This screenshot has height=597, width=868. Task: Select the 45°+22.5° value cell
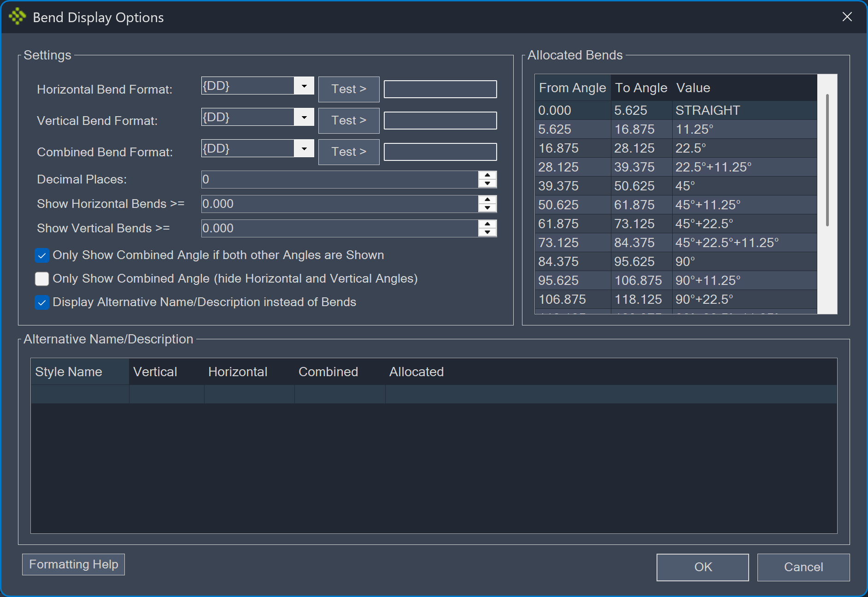point(745,224)
